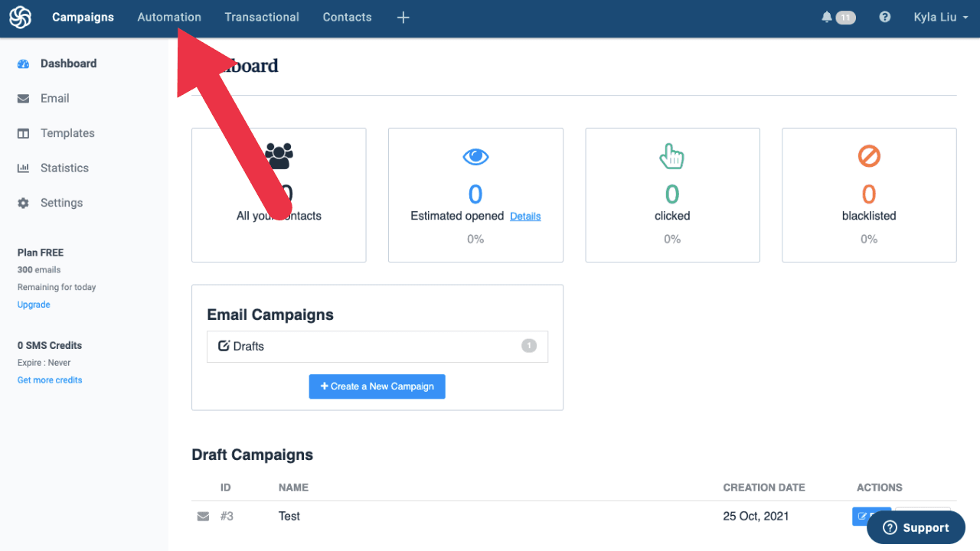The image size is (980, 551).
Task: Click the orange blacklisted ban icon
Action: (869, 157)
